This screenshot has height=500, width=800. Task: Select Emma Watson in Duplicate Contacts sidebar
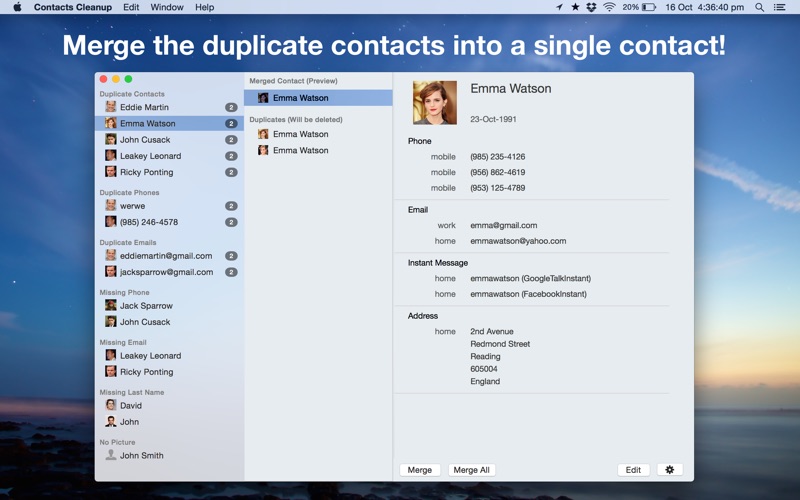click(169, 123)
